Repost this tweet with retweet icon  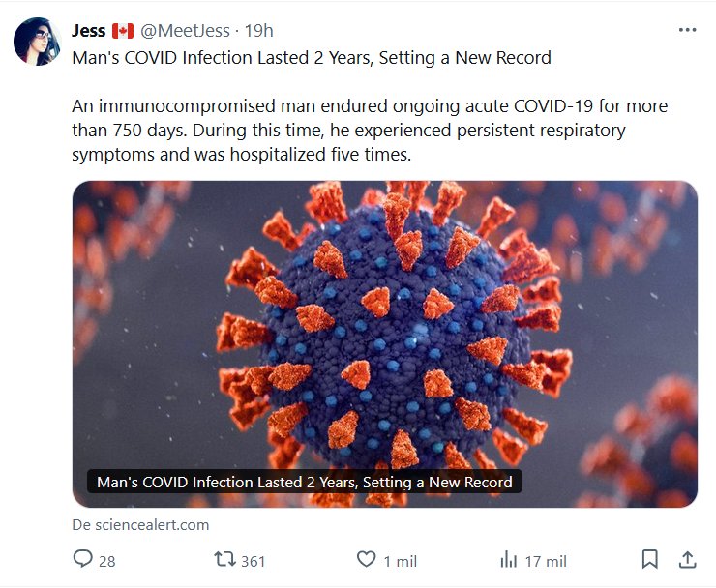click(x=224, y=559)
